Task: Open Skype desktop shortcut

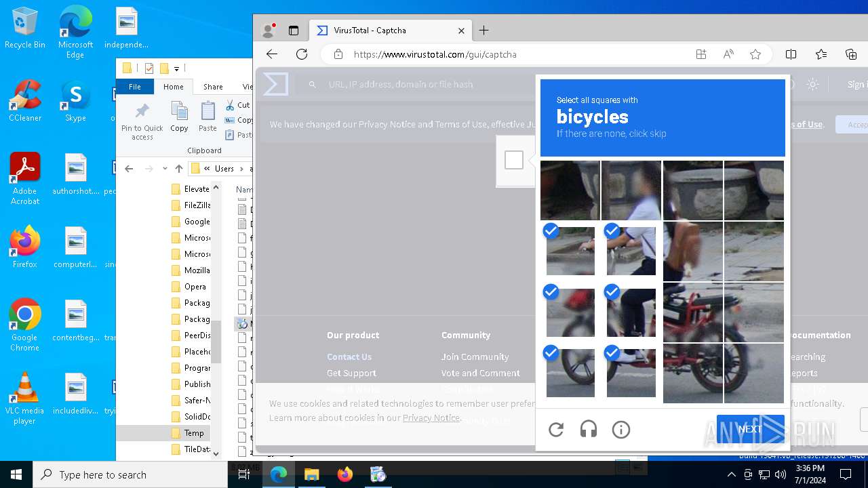Action: [75, 102]
